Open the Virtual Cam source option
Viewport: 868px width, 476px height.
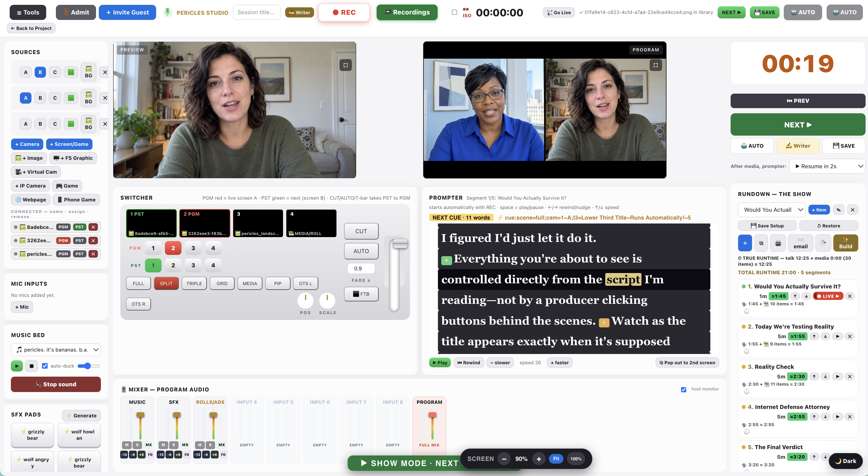36,172
